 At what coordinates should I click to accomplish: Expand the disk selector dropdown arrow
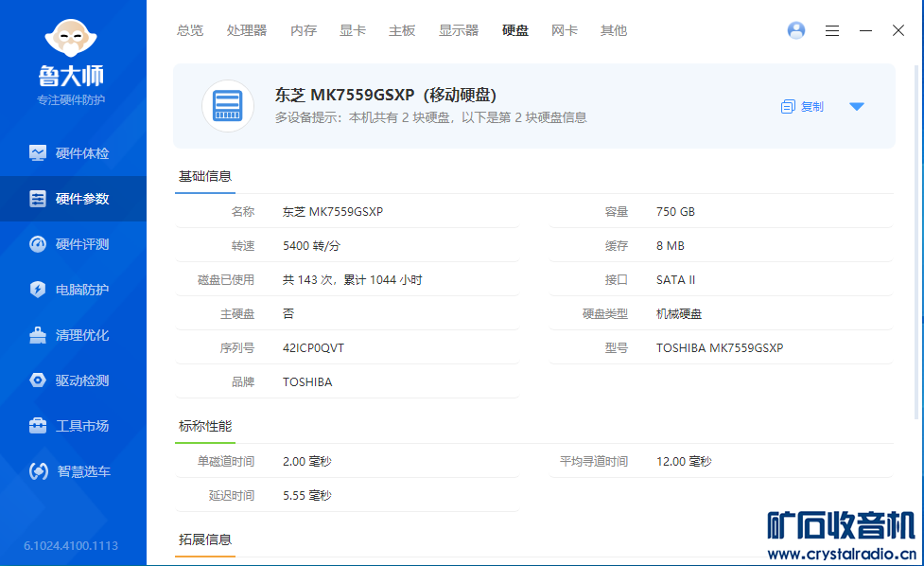tap(857, 107)
